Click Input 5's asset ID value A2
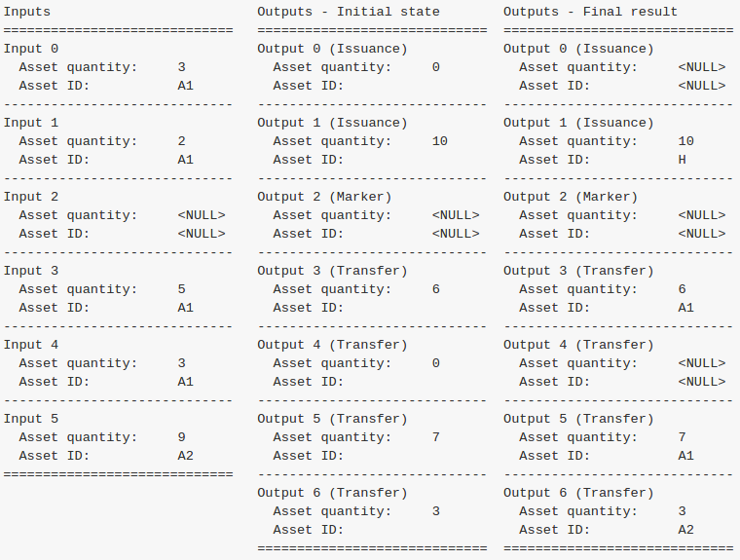The image size is (740, 560). [185, 456]
